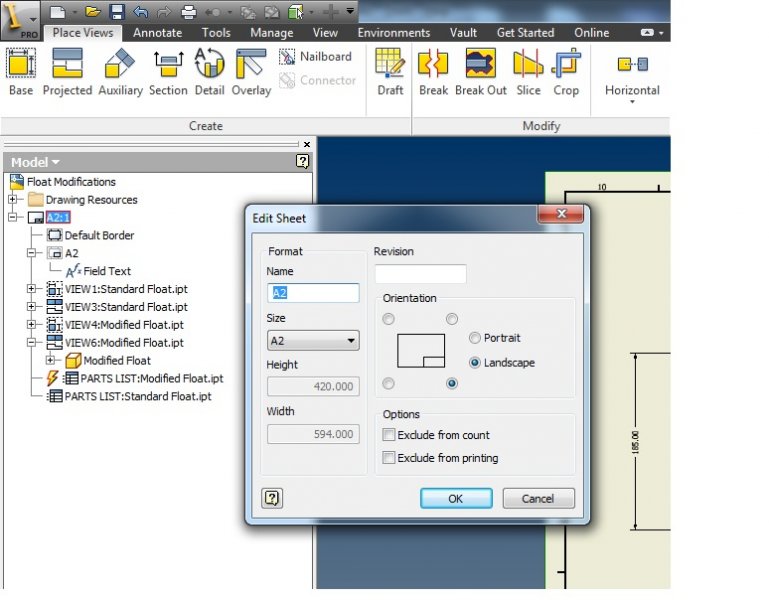Click the Model browser help icon
This screenshot has height=600, width=769.
[303, 161]
